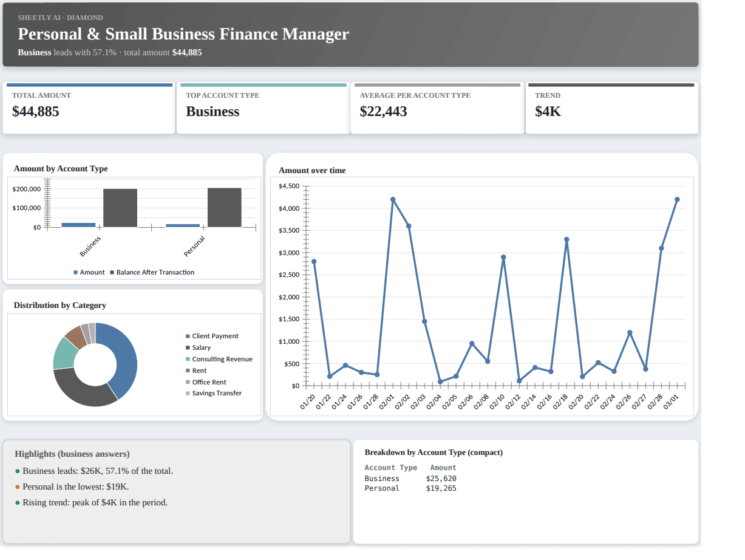Click the 02/01 peak data point on line chart
This screenshot has width=745, height=560.
click(x=393, y=199)
